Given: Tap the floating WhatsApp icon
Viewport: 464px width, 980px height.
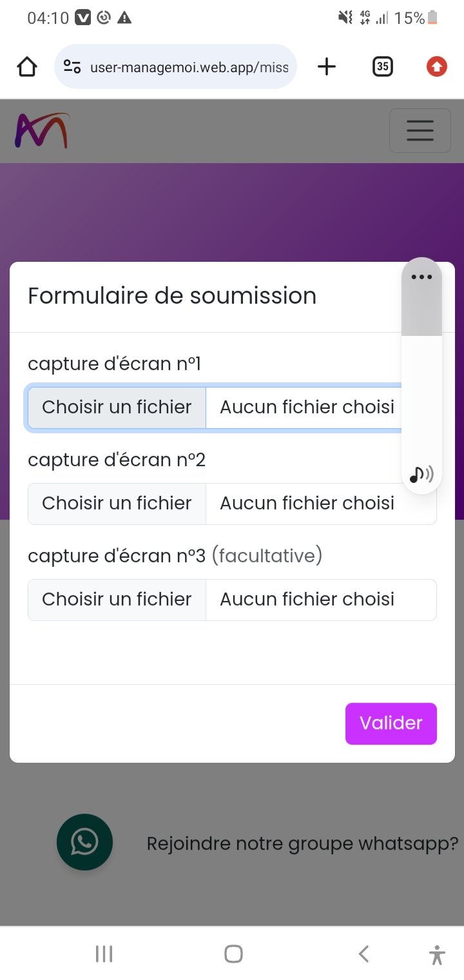Looking at the screenshot, I should click(84, 842).
